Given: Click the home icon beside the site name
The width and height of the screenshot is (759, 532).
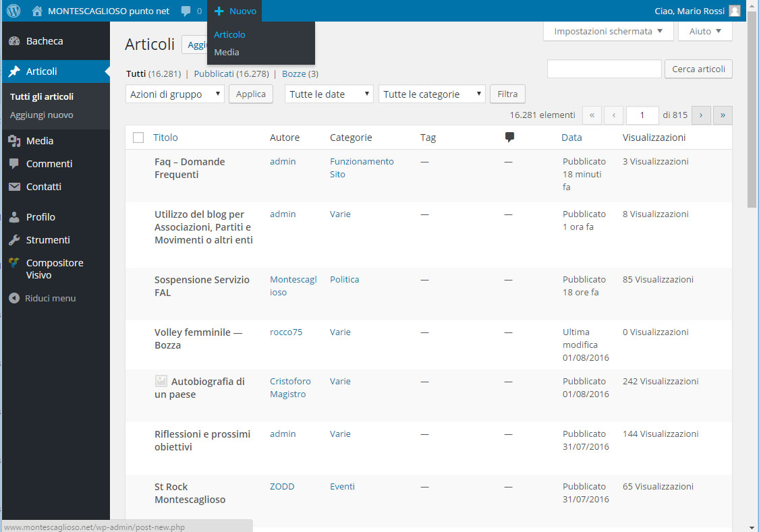Looking at the screenshot, I should click(x=37, y=11).
